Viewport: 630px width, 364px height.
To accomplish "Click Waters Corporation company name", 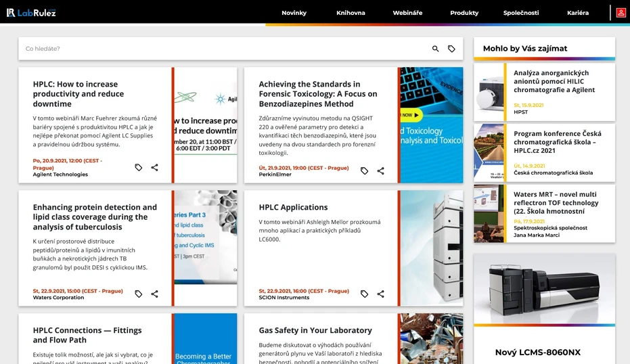I will tap(58, 297).
